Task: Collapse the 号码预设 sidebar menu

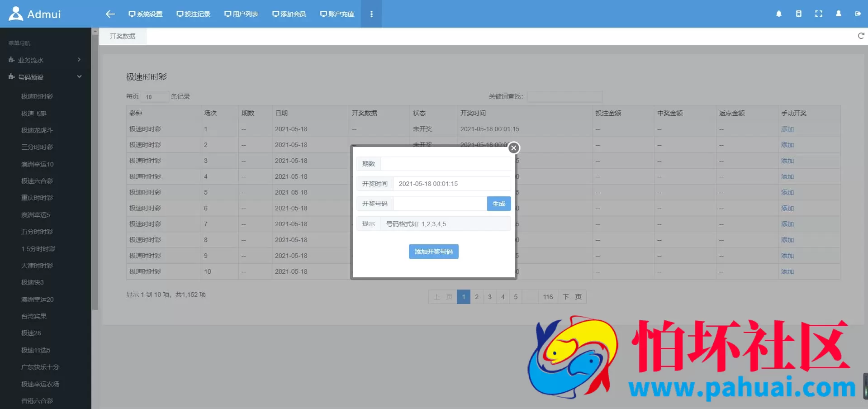Action: [45, 77]
